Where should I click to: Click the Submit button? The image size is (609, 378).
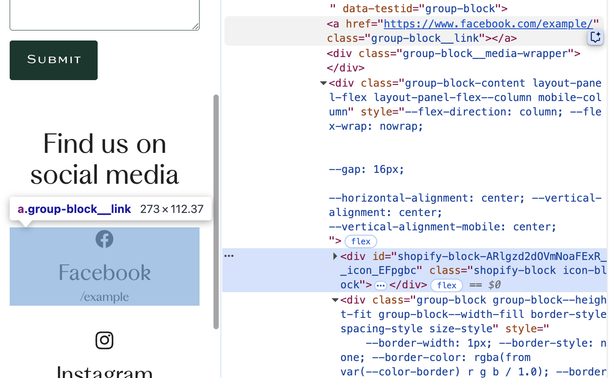coord(54,60)
